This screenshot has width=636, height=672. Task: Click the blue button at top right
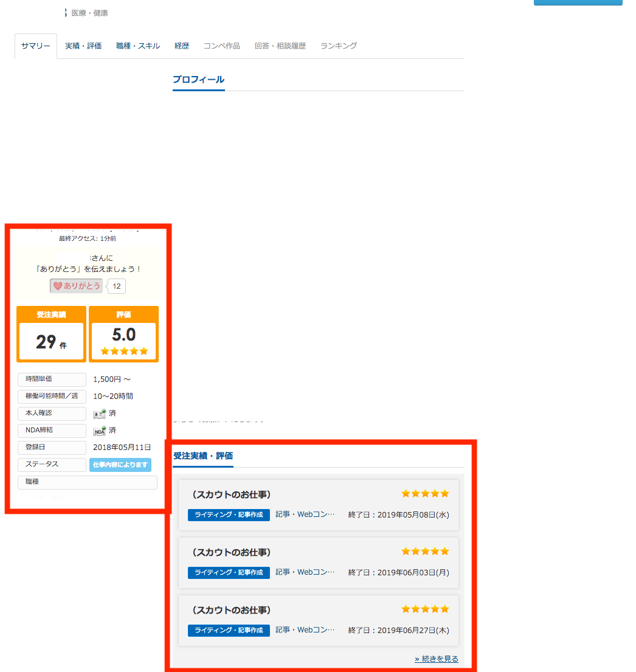pyautogui.click(x=578, y=2)
